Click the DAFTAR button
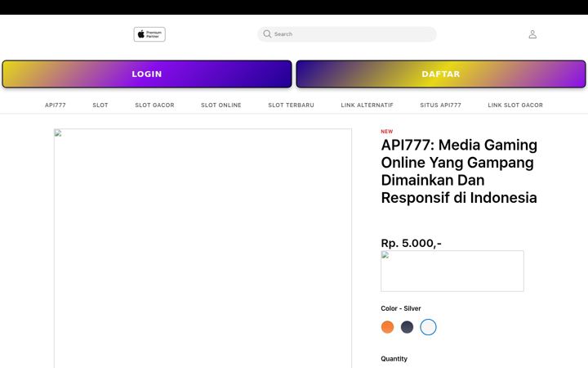588x368 pixels. (x=441, y=74)
